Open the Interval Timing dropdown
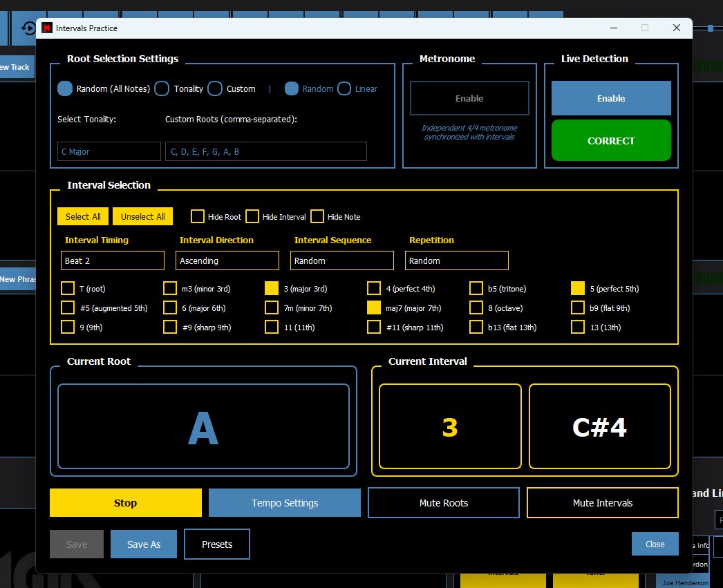The height and width of the screenshot is (588, 723). [113, 260]
